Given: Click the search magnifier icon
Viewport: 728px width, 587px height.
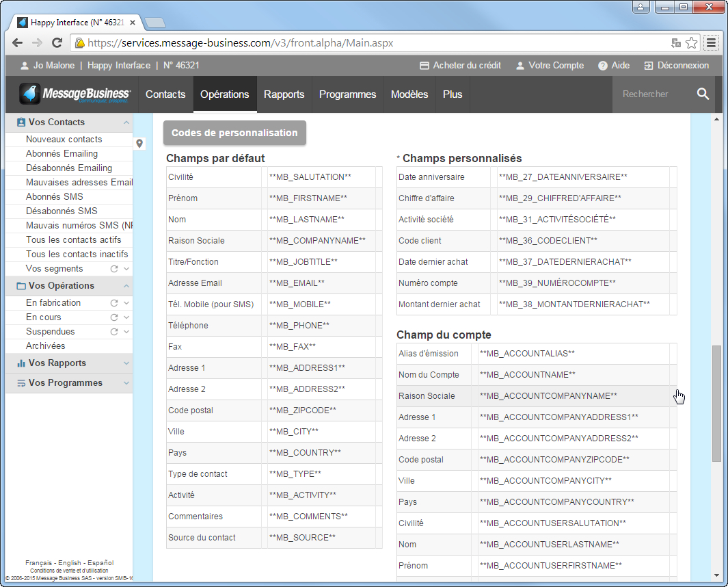Looking at the screenshot, I should point(703,94).
